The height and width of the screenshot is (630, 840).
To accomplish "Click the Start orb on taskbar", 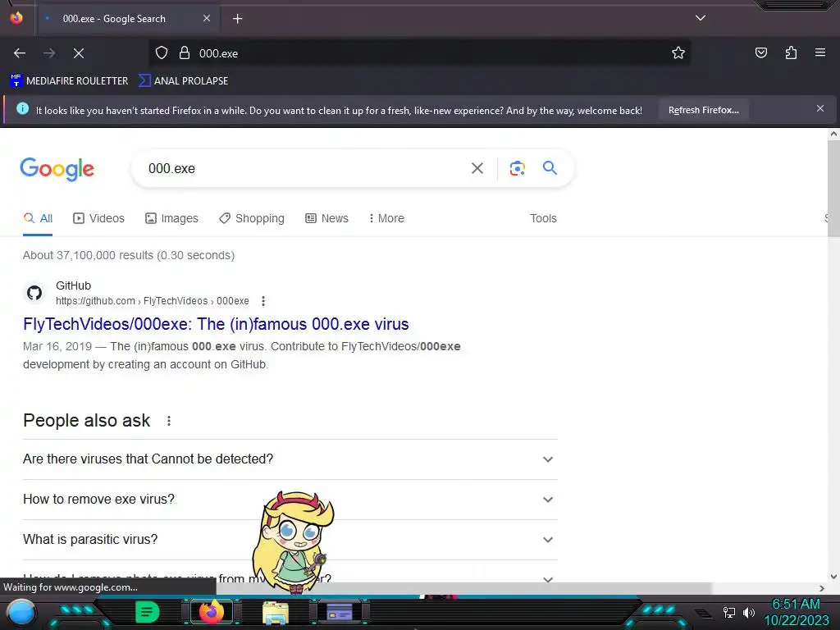I will tap(21, 613).
